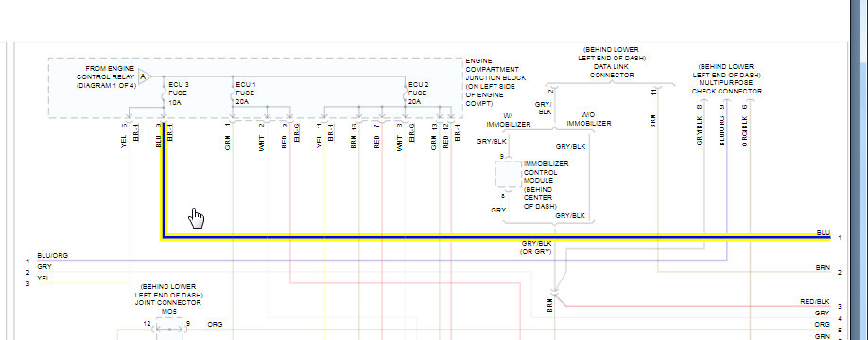Click the red wire running from pin 3
Image resolution: width=868 pixels, height=340 pixels.
(x=406, y=283)
